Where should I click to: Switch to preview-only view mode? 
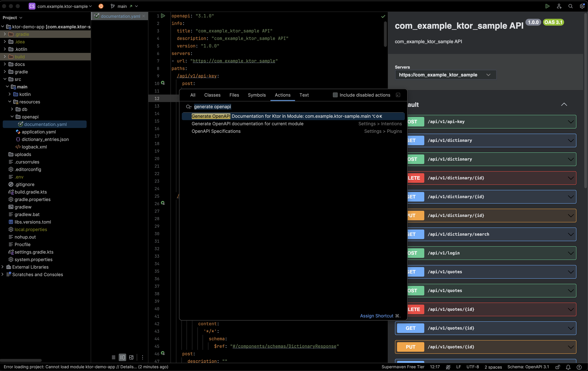click(x=131, y=357)
